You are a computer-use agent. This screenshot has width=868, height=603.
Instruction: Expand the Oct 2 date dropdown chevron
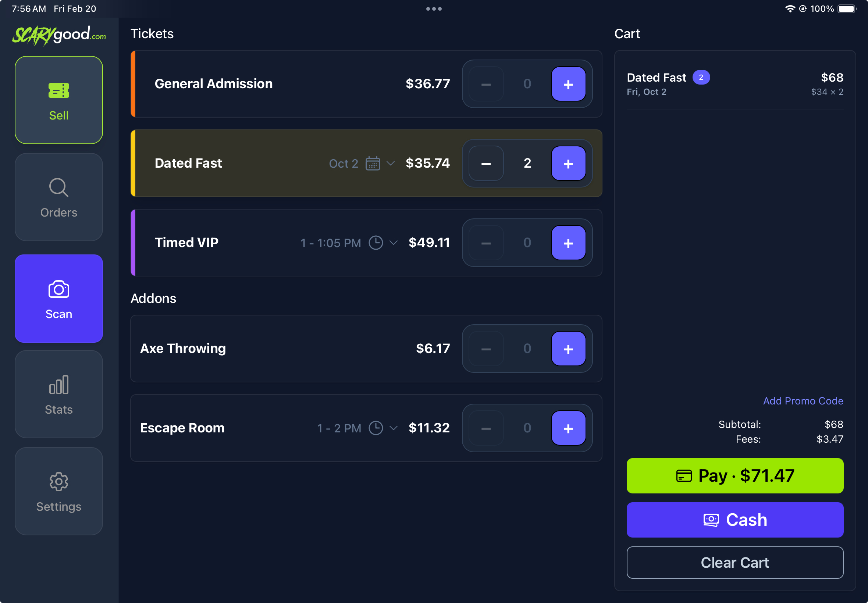391,164
